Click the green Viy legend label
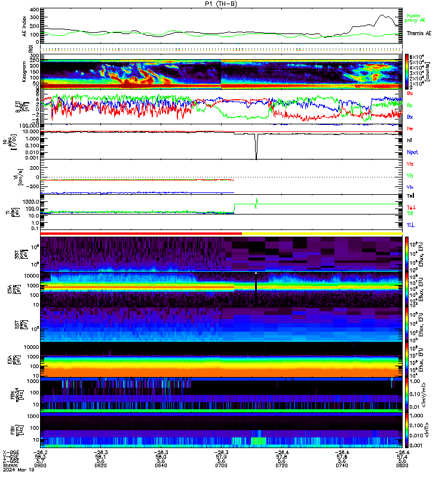This screenshot has height=478, width=448. tap(410, 176)
